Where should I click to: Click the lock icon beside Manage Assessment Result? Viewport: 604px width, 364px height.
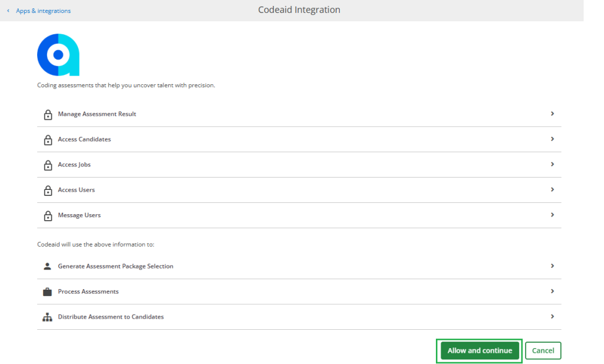(48, 114)
